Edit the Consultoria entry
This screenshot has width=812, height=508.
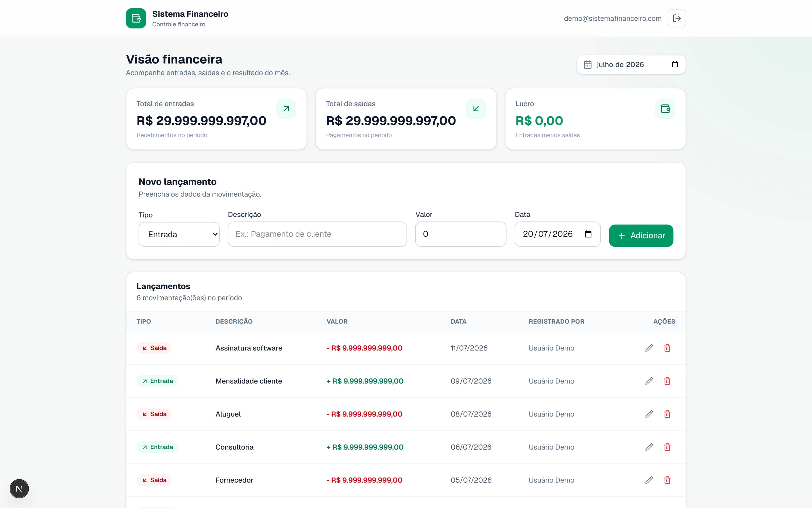coord(649,447)
